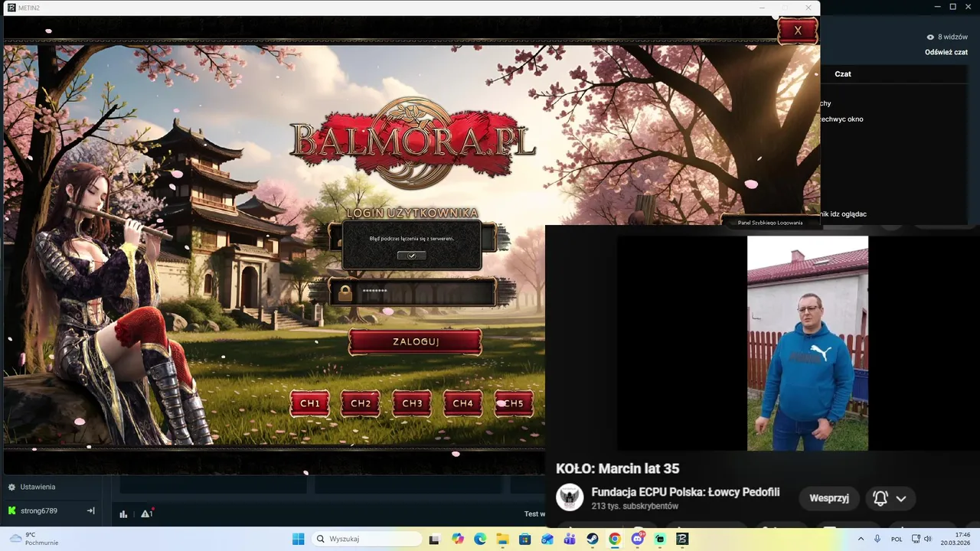Close the game with the red X button
980x551 pixels.
[798, 31]
